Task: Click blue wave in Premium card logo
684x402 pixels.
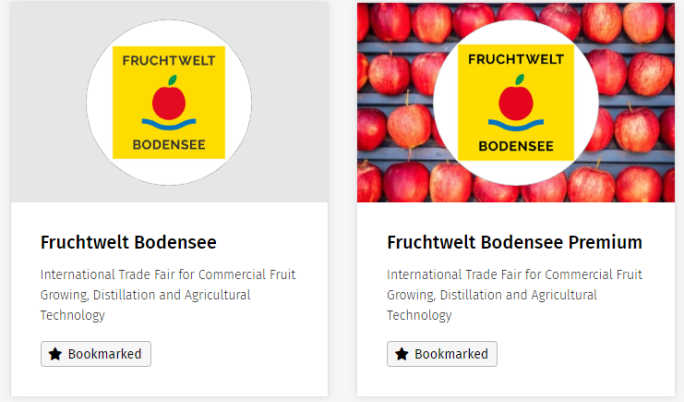Action: click(x=516, y=125)
